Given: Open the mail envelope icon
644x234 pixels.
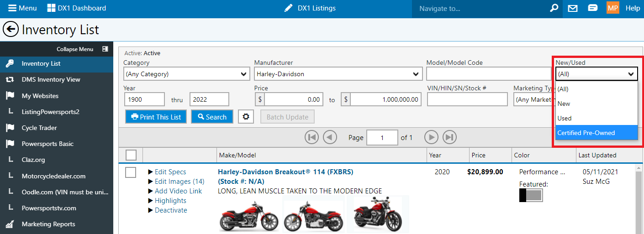Looking at the screenshot, I should click(573, 8).
